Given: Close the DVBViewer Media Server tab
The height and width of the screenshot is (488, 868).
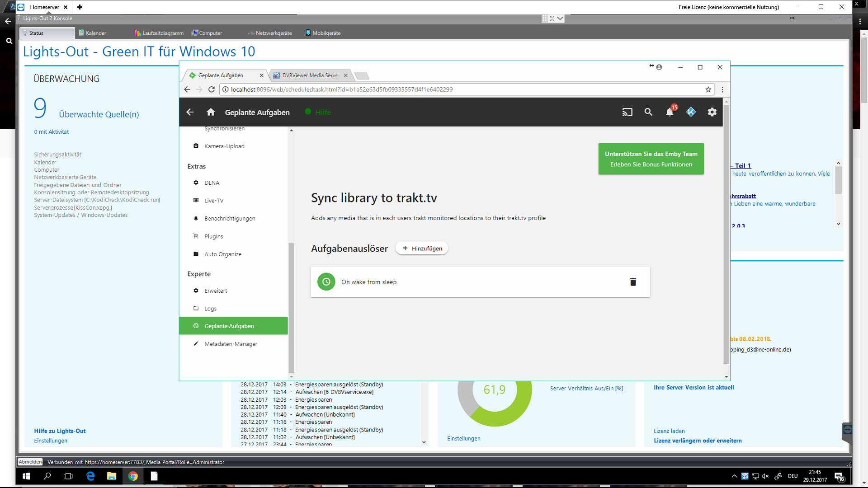Looking at the screenshot, I should coord(346,75).
